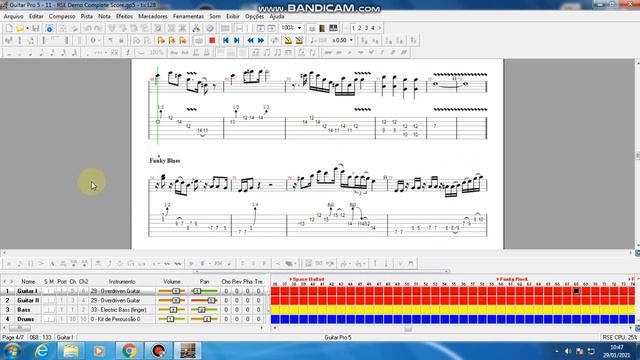Click the rewind double-arrow button
The height and width of the screenshot is (360, 640).
250,40
